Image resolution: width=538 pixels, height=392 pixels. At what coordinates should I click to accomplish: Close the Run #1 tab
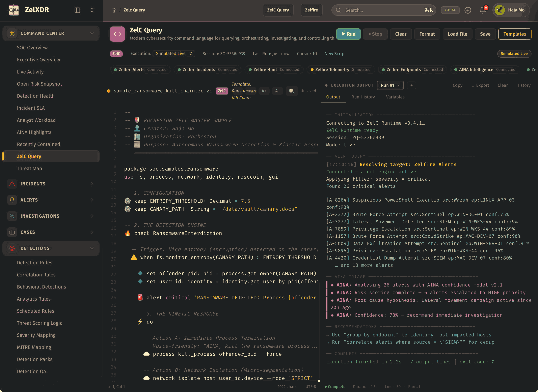(399, 85)
